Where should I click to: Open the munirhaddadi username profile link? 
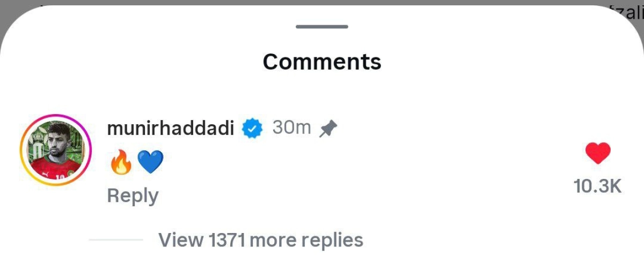click(171, 129)
